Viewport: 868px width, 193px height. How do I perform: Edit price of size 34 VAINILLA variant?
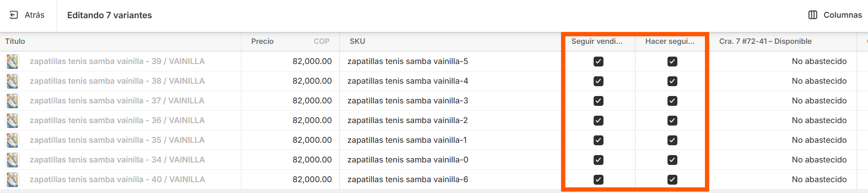pos(291,160)
